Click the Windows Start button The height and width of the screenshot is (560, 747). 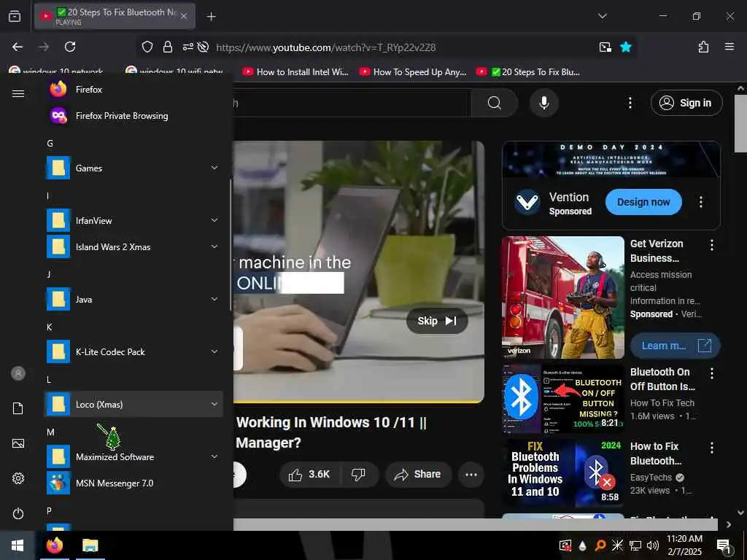[18, 545]
